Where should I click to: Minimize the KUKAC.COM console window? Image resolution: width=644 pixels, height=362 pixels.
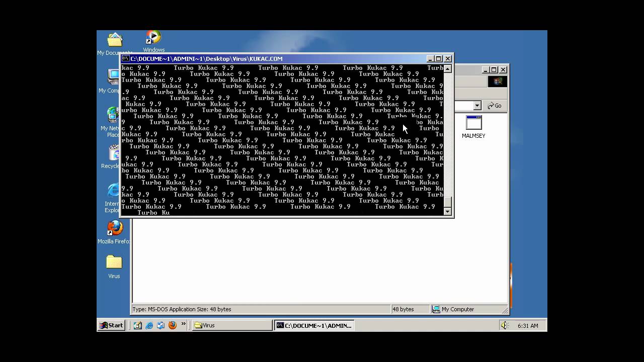pyautogui.click(x=430, y=59)
